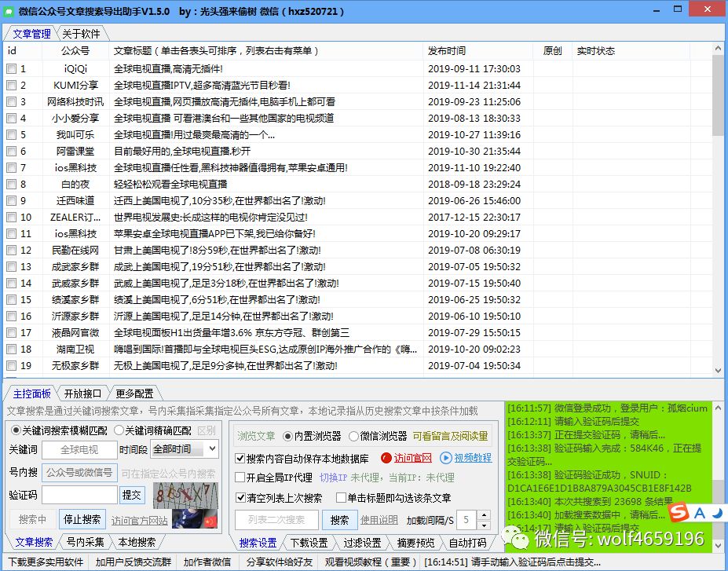
Task: Click the 停止搜索 button
Action: tap(82, 519)
